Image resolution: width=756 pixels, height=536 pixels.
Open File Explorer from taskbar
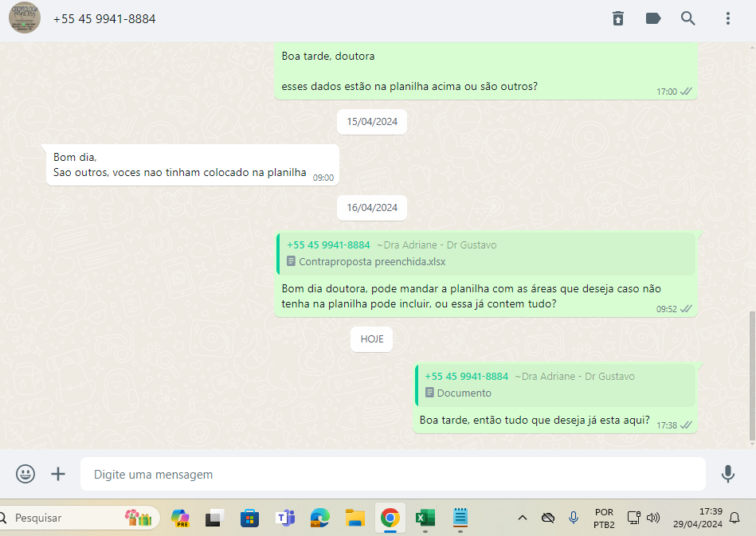click(x=354, y=518)
